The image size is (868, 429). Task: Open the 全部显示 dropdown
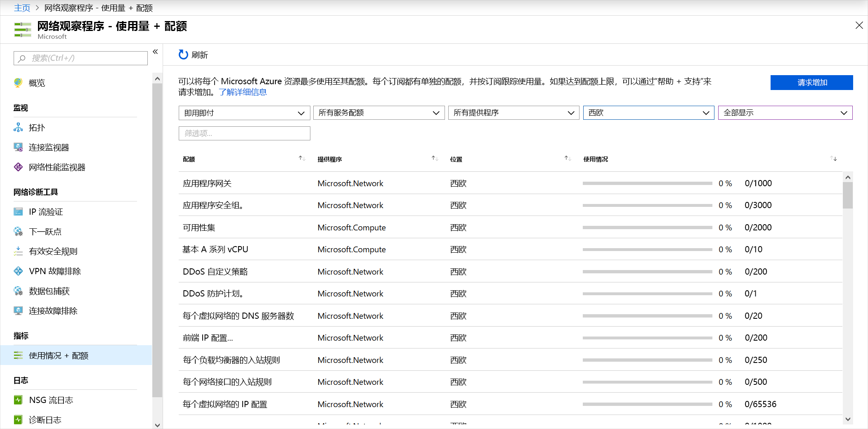[785, 113]
